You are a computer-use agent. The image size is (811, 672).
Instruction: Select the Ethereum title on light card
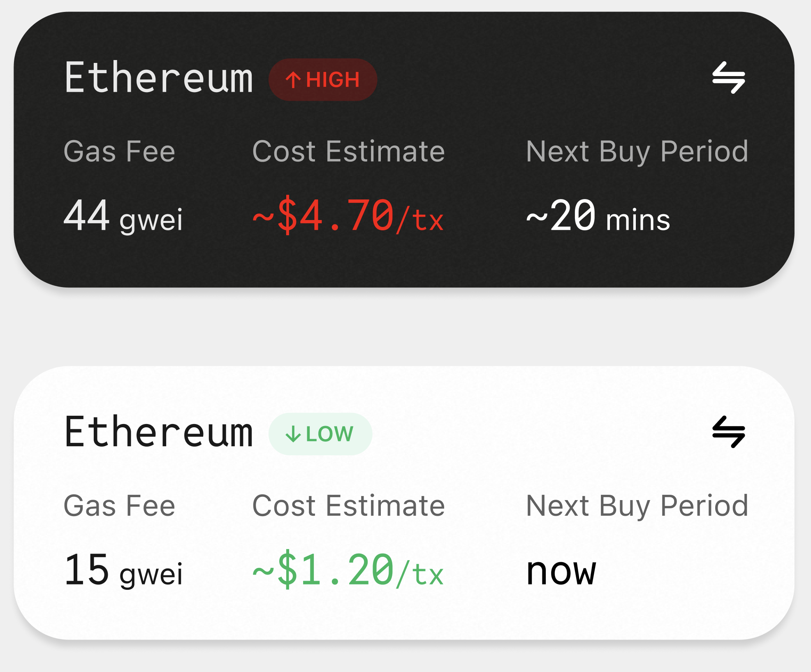click(159, 432)
